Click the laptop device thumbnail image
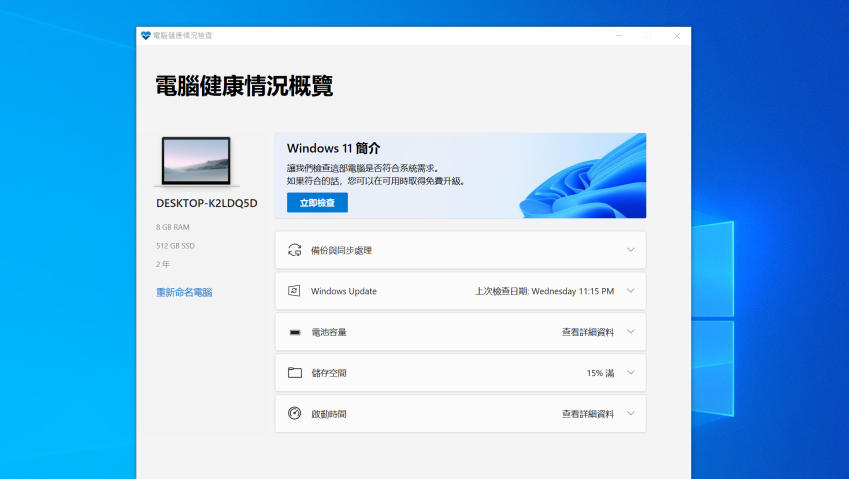Image resolution: width=849 pixels, height=479 pixels. [x=196, y=161]
